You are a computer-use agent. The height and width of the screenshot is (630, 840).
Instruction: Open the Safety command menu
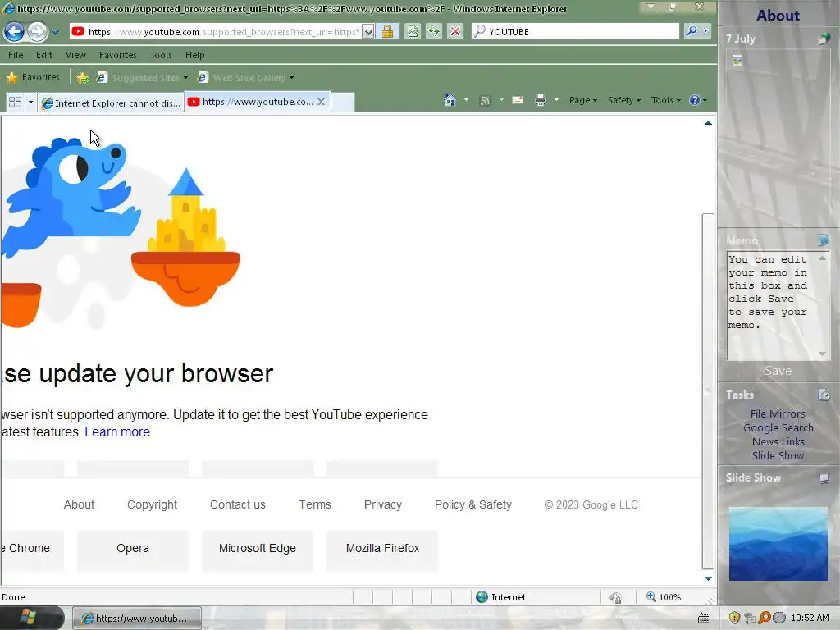pyautogui.click(x=624, y=100)
